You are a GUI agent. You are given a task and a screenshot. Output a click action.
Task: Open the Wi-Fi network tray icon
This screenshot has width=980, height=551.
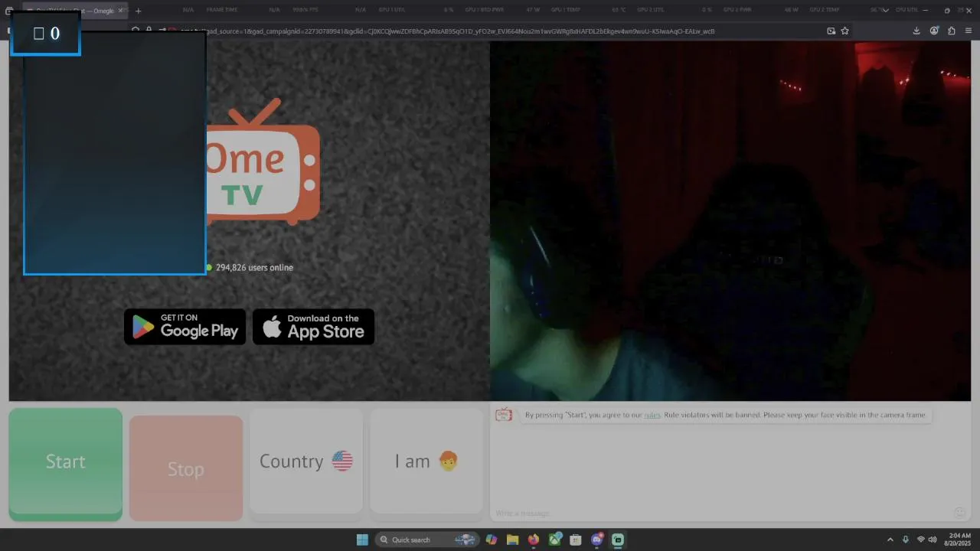tap(921, 540)
